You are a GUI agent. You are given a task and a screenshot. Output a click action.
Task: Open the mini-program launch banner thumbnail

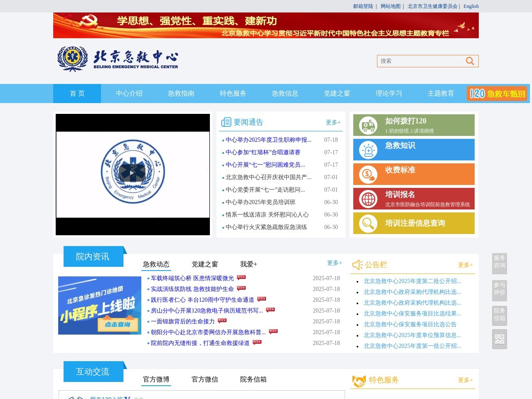(100, 305)
